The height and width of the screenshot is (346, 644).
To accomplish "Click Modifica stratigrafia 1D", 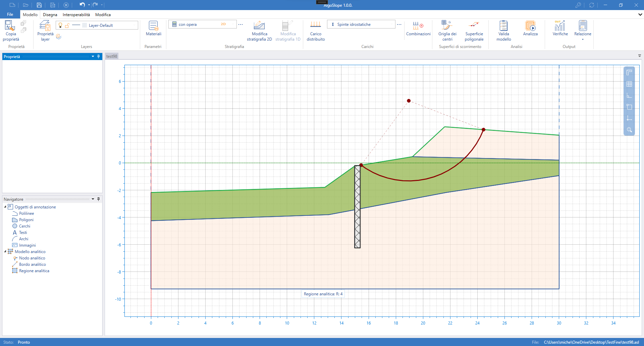I will 288,31.
